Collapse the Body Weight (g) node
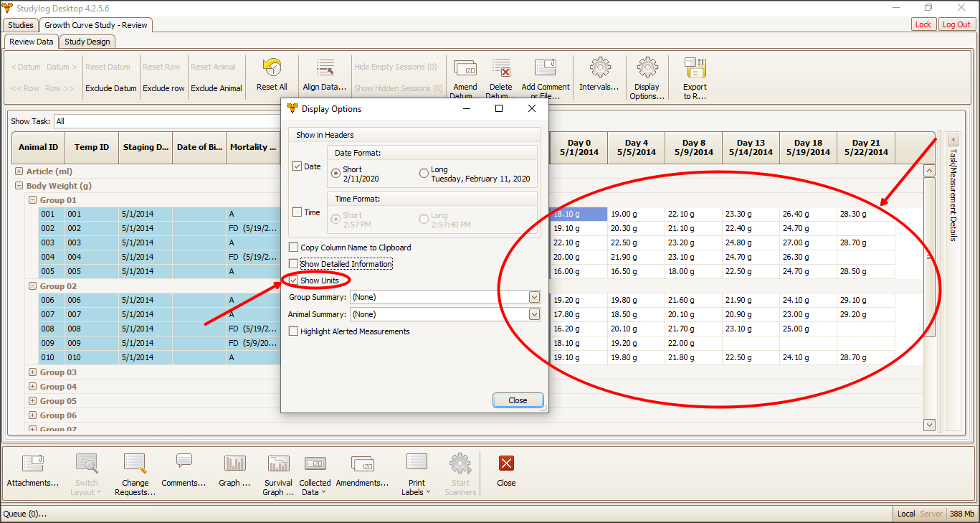The width and height of the screenshot is (980, 523). (19, 186)
